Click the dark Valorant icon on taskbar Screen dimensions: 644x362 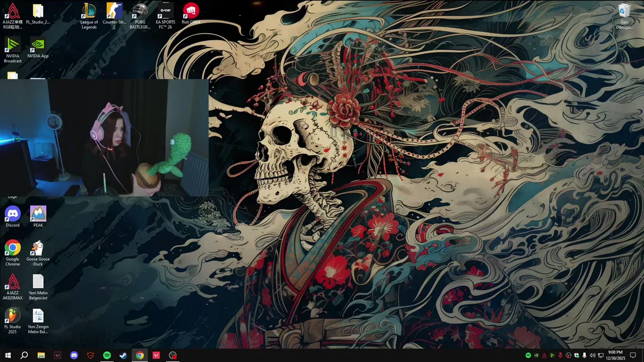coord(57,355)
